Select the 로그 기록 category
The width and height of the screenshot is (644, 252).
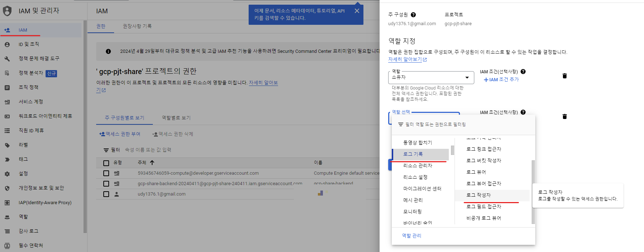[x=420, y=154]
